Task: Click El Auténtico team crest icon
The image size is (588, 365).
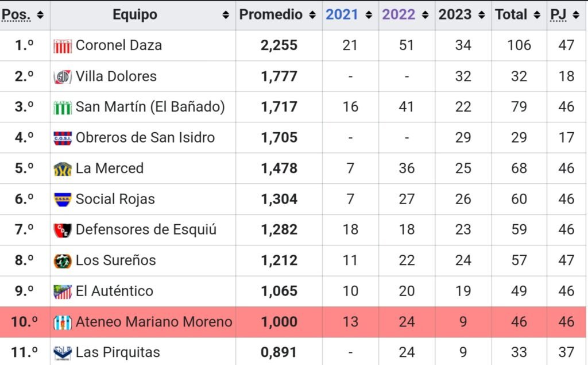Action: pyautogui.click(x=62, y=292)
